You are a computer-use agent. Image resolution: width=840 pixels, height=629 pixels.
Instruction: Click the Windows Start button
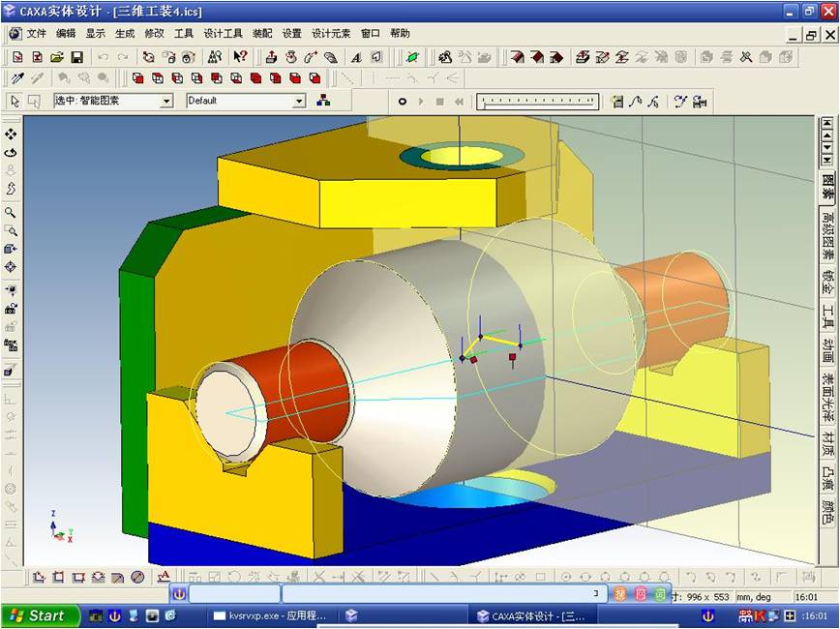[x=39, y=615]
